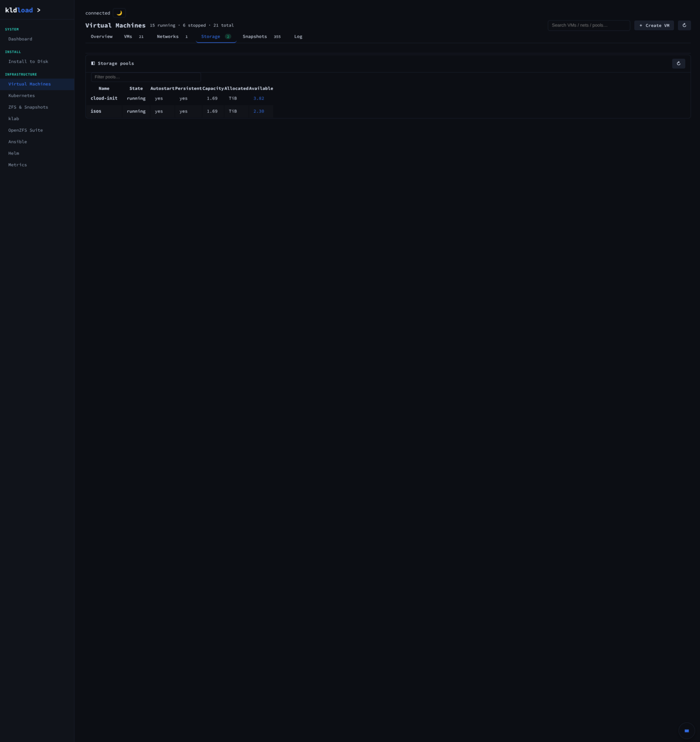Image resolution: width=700 pixels, height=742 pixels.
Task: Open Install to Disk page
Action: coord(37,62)
